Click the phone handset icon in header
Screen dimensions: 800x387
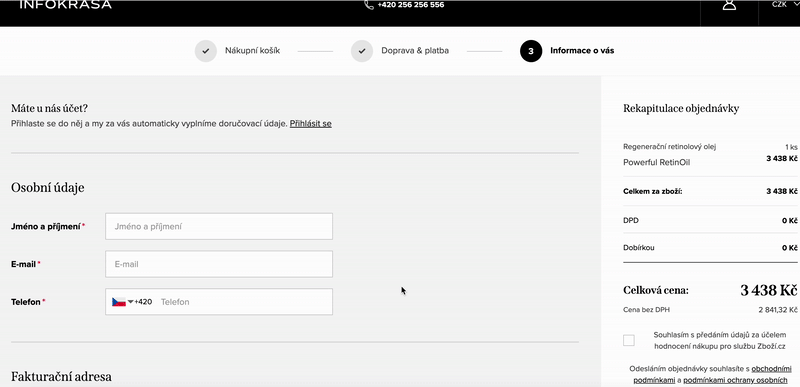coord(369,5)
